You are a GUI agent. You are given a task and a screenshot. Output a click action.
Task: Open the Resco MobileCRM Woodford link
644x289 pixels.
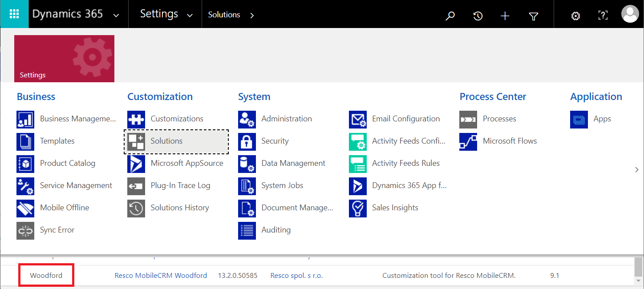[x=161, y=276]
